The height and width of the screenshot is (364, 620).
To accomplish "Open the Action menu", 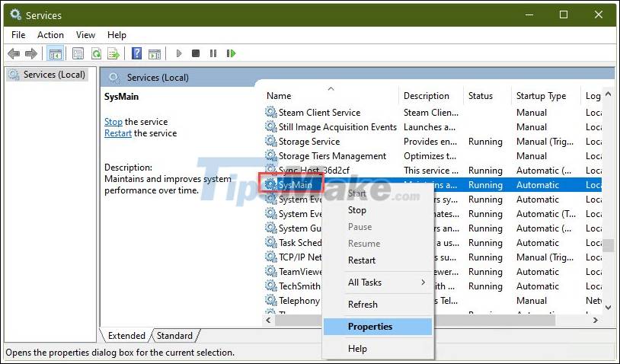I will point(50,35).
